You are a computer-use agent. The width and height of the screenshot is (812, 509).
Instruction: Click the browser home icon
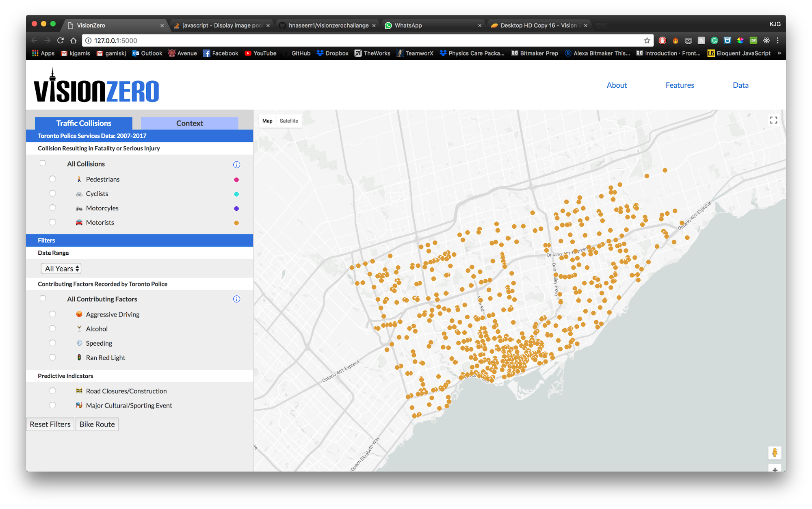point(74,40)
